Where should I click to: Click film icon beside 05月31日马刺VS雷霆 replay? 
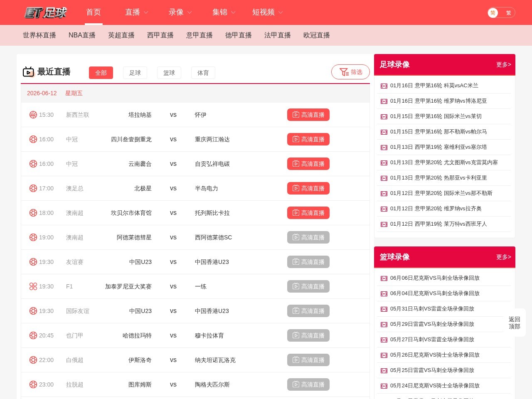coord(384,309)
